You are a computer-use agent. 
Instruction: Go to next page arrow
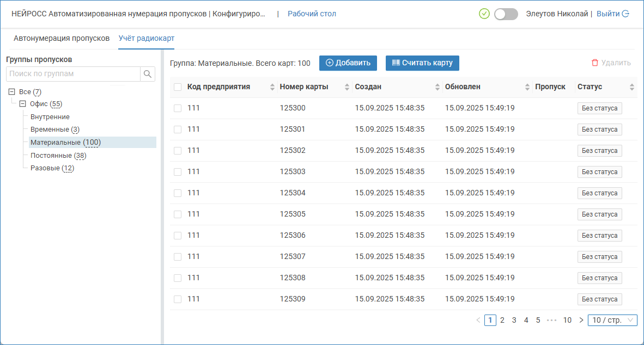tap(581, 320)
